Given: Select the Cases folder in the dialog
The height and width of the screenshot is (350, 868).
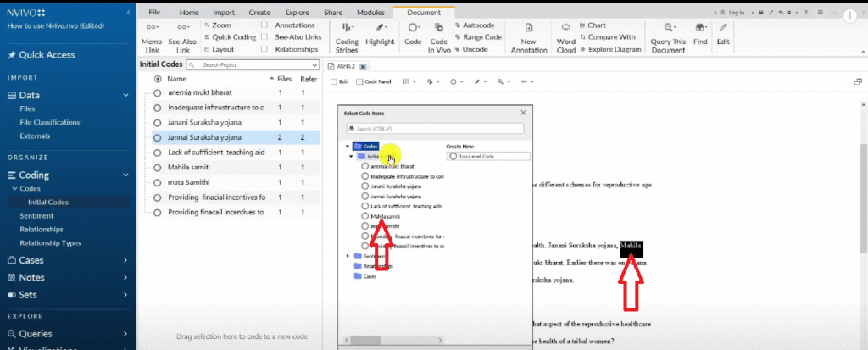Looking at the screenshot, I should 364,275.
